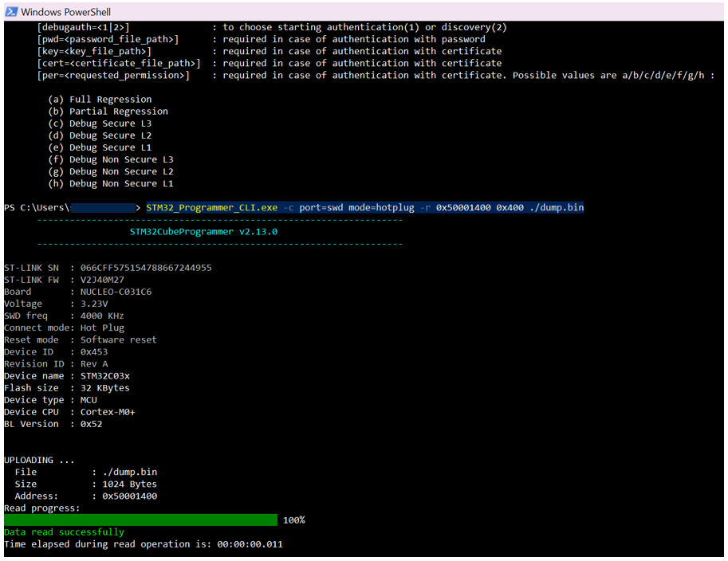This screenshot has width=728, height=561.
Task: Click the board name "NUCLEO-C031C6"
Action: click(116, 292)
